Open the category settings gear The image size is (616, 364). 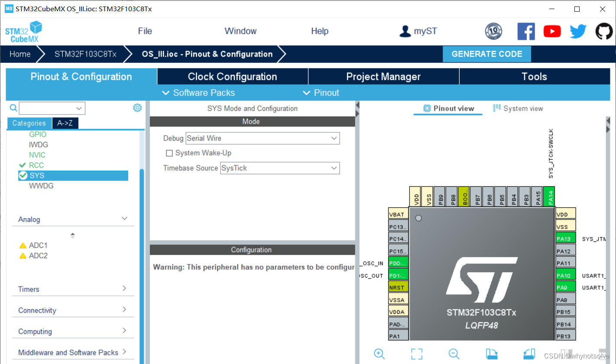pos(137,108)
